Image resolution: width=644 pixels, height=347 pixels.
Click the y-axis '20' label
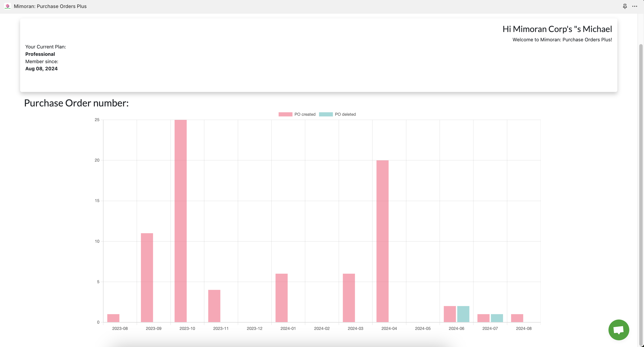point(97,160)
